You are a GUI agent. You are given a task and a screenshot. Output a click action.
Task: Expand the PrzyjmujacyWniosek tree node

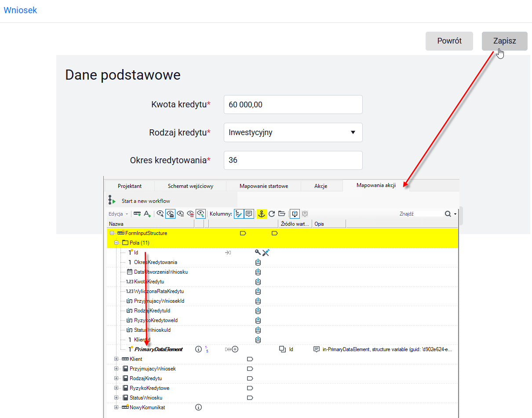pyautogui.click(x=117, y=369)
